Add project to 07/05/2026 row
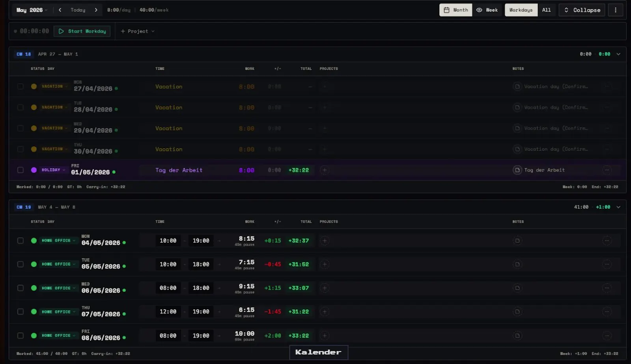This screenshot has height=364, width=631. [325, 312]
